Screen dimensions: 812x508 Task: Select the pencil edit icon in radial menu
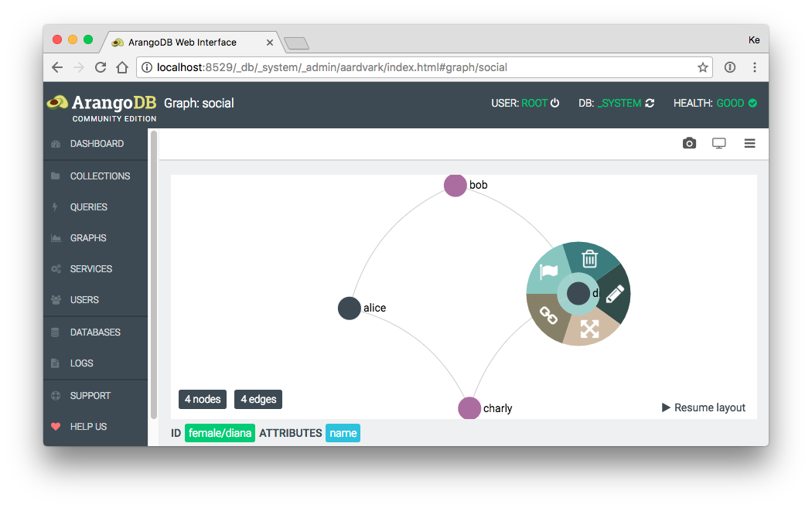tap(614, 294)
